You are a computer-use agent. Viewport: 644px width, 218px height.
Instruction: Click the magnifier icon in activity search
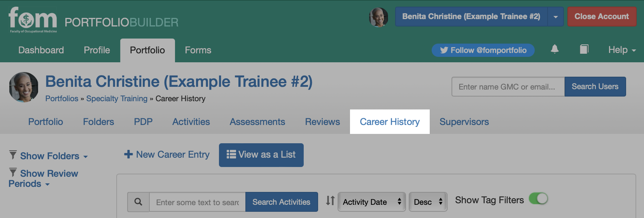(x=138, y=202)
